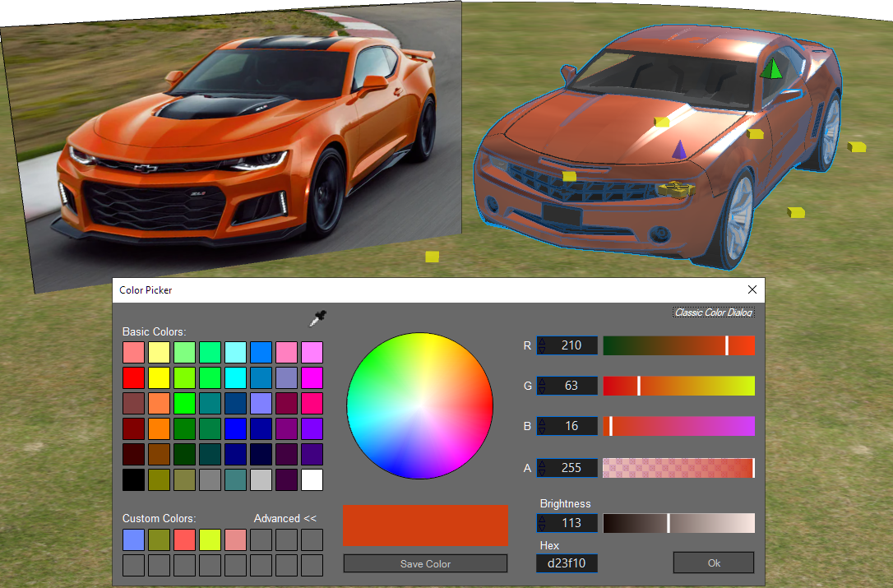The height and width of the screenshot is (588, 893).
Task: Select the white basic color swatch
Action: 312,479
